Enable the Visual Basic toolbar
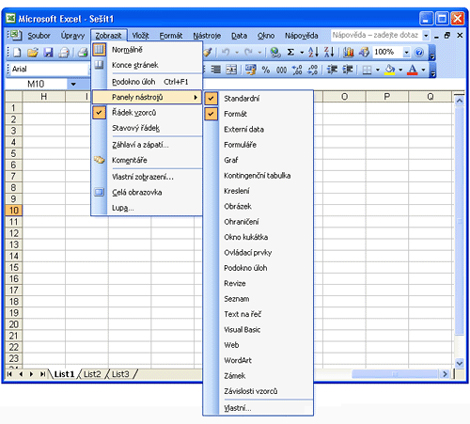 tap(258, 330)
